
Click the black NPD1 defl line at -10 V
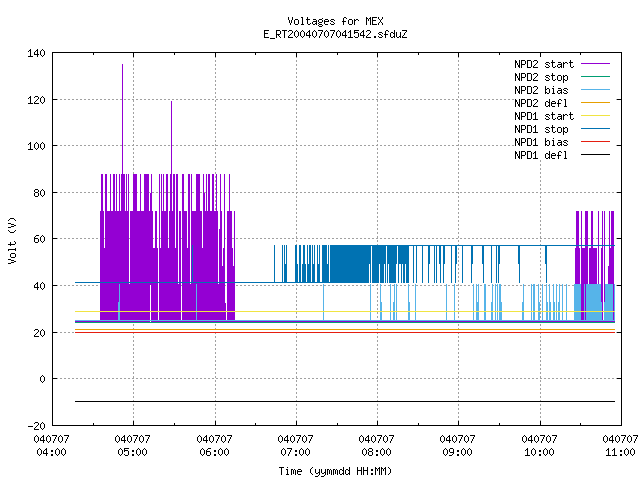pyautogui.click(x=345, y=402)
